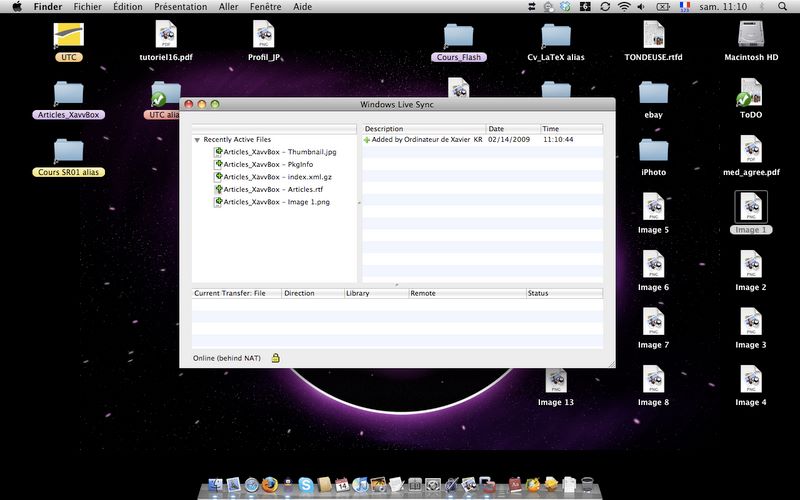
Task: Select the UTC desktop icon
Action: point(68,42)
